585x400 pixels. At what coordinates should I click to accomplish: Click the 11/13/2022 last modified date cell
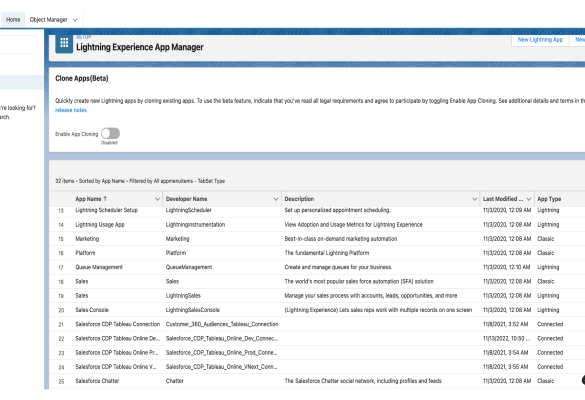click(507, 338)
